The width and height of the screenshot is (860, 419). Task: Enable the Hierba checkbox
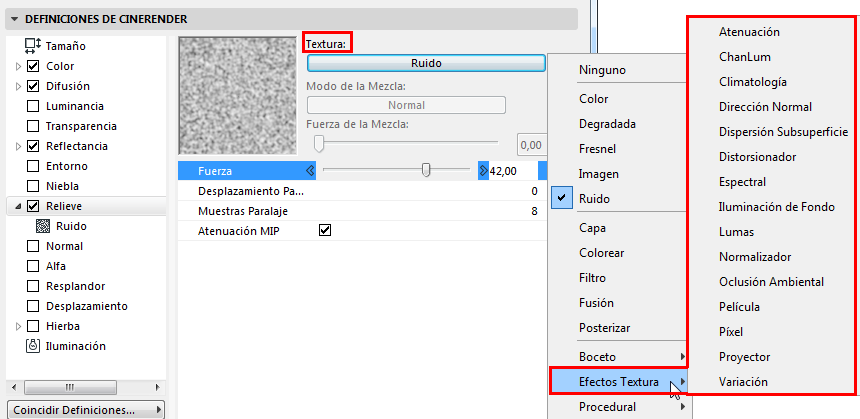pyautogui.click(x=33, y=326)
